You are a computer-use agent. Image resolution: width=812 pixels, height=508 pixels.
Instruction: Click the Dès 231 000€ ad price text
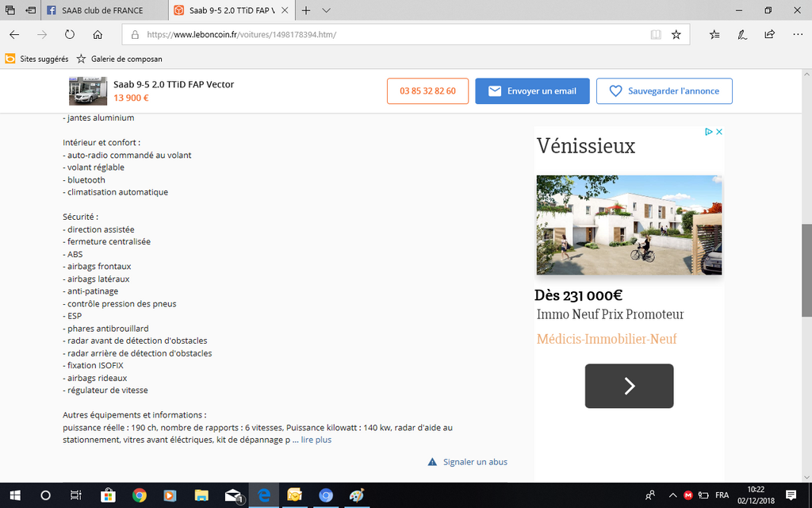click(x=578, y=295)
